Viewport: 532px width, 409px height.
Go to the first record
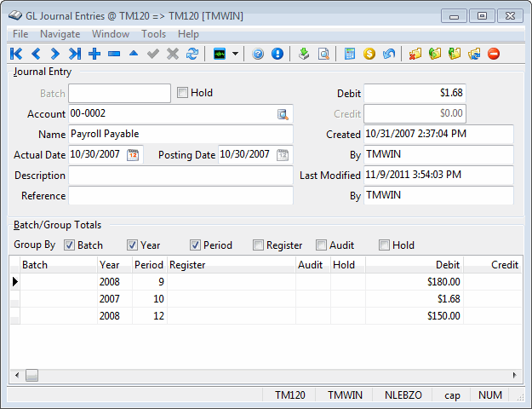(16, 54)
